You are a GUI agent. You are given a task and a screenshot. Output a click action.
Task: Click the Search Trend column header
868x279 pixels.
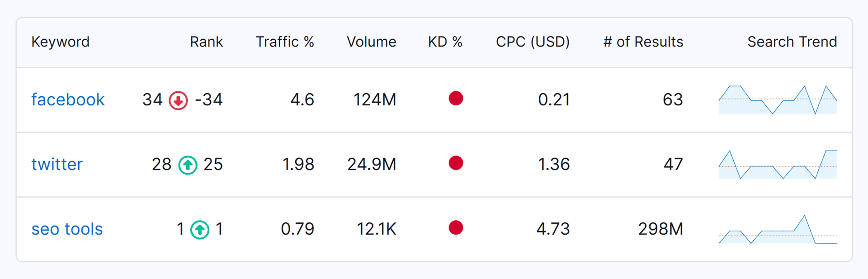[792, 42]
